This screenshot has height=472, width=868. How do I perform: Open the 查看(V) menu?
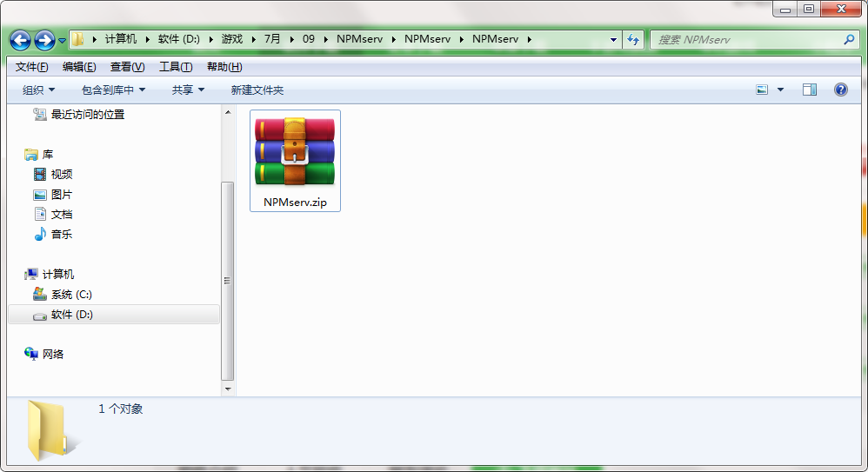pos(127,67)
